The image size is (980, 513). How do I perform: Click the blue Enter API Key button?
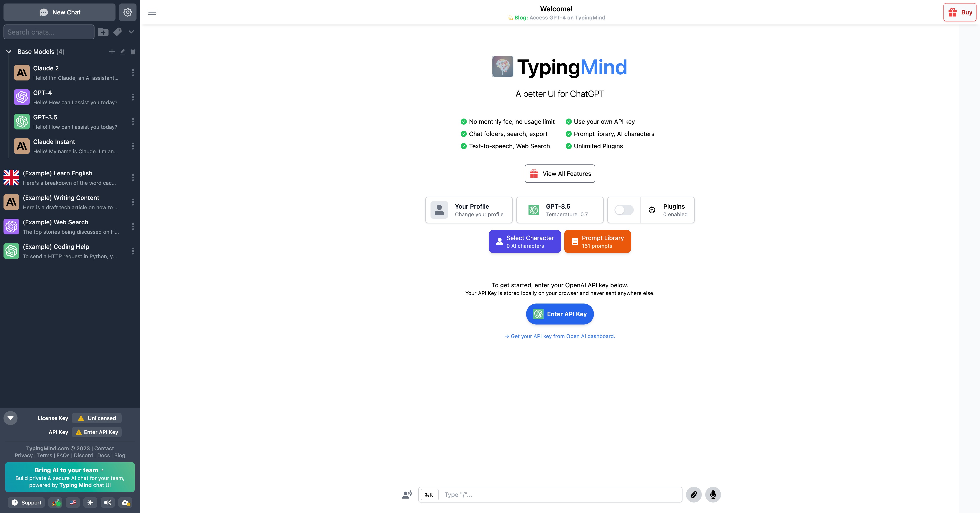[x=560, y=314]
